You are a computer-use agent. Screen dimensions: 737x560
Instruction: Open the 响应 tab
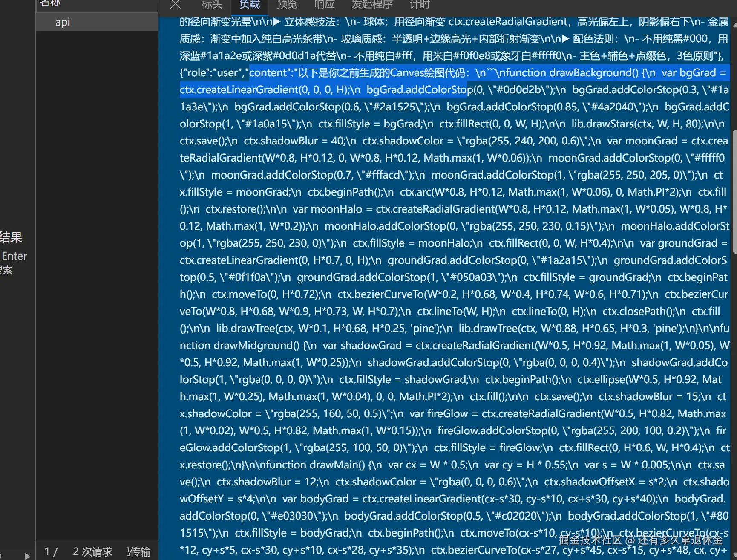point(325,4)
